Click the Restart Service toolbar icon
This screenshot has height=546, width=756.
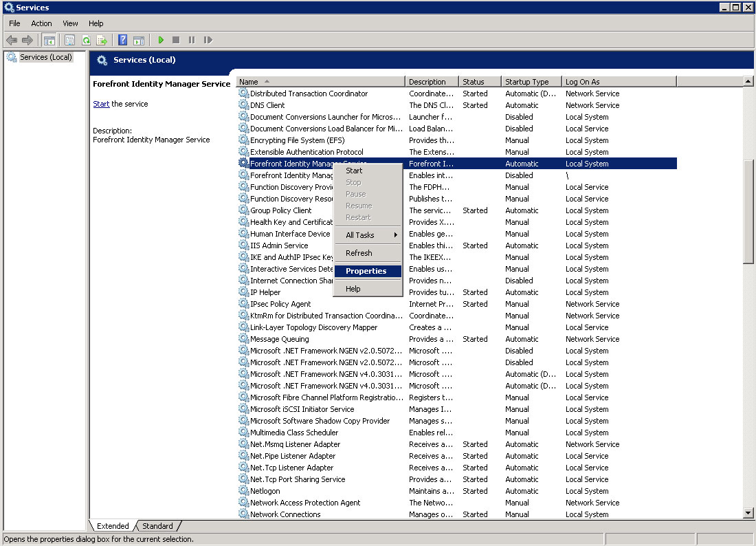pos(208,40)
